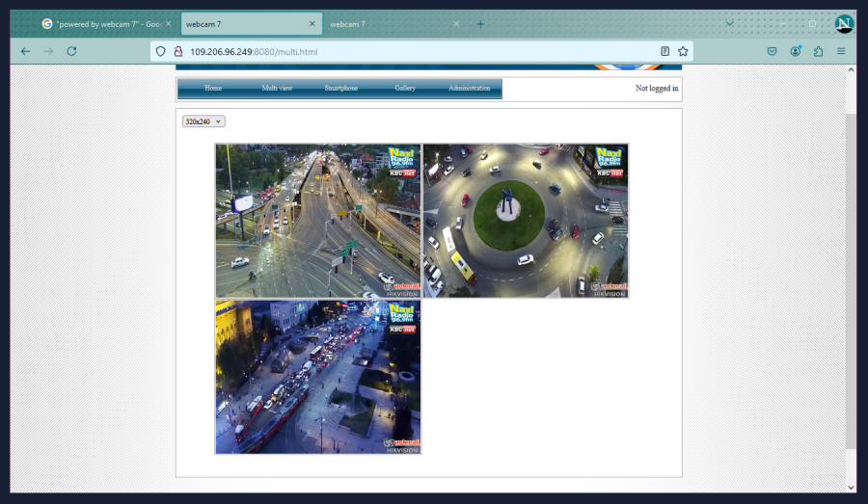Open the account profile icon
The image size is (868, 504).
pyautogui.click(x=795, y=51)
